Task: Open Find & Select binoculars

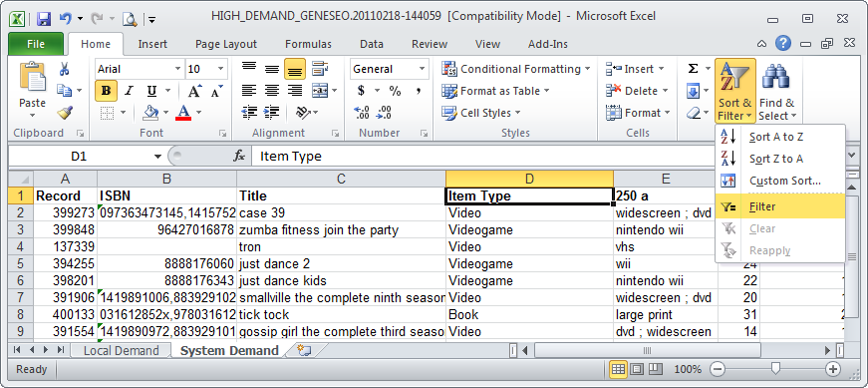Action: coord(776,92)
